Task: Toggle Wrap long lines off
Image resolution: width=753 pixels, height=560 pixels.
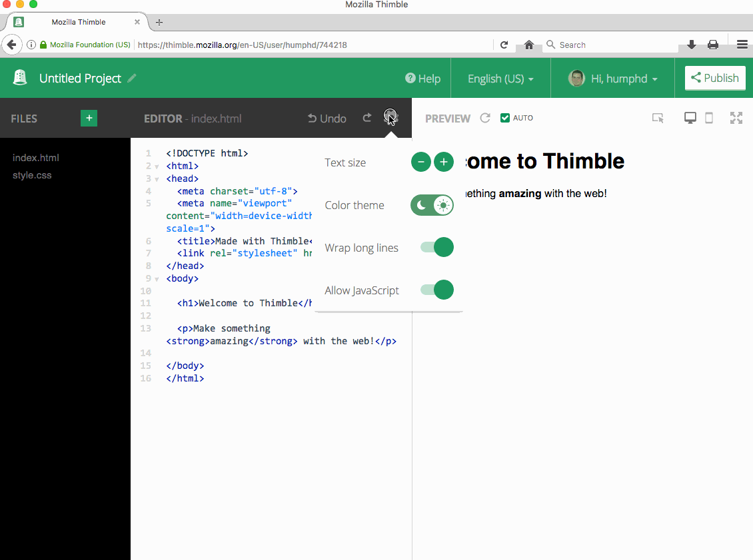Action: [437, 247]
